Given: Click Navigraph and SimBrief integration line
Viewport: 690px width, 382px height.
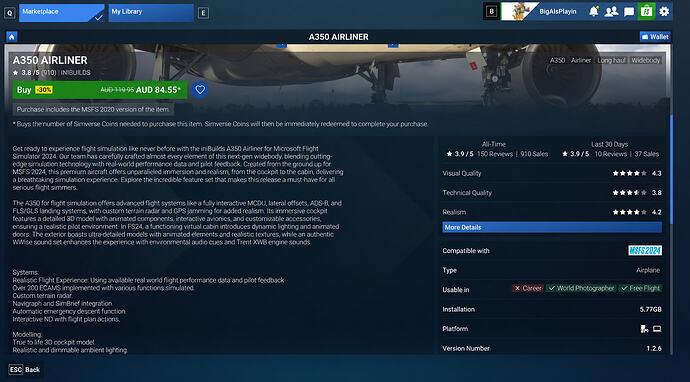Looking at the screenshot, I should [x=62, y=304].
